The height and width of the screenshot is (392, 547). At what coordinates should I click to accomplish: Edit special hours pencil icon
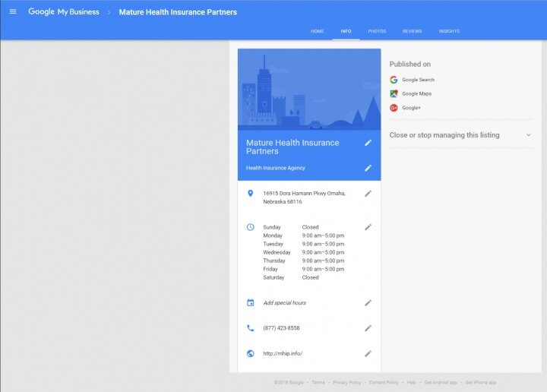point(368,303)
